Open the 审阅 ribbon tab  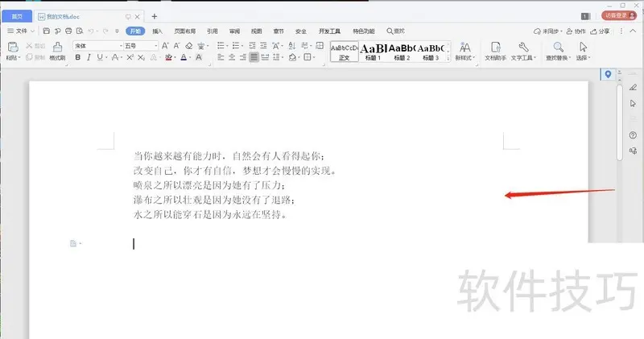pos(234,31)
